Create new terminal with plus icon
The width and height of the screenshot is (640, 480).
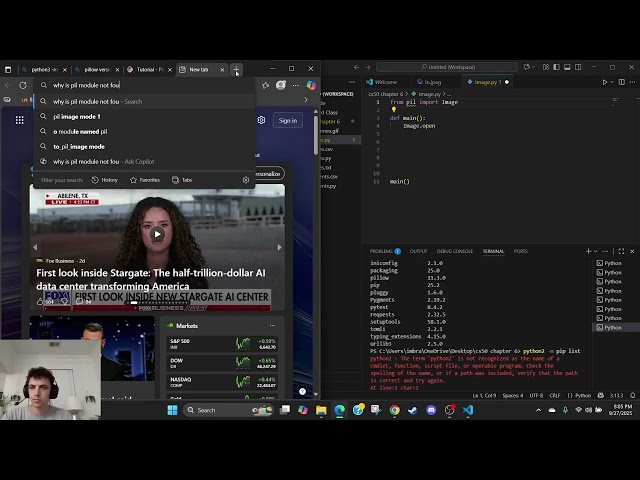588,251
